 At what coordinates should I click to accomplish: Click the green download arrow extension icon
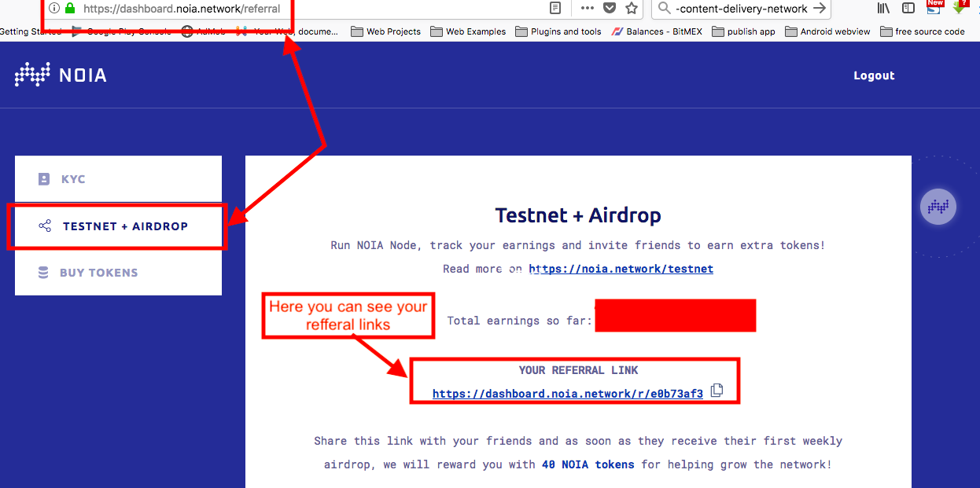click(x=960, y=7)
